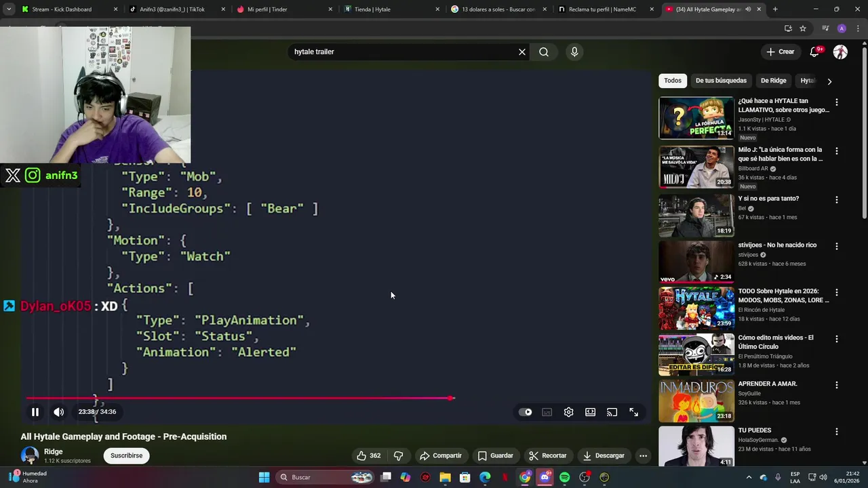Toggle subtitles on the video player
This screenshot has height=488, width=868.
click(x=547, y=412)
